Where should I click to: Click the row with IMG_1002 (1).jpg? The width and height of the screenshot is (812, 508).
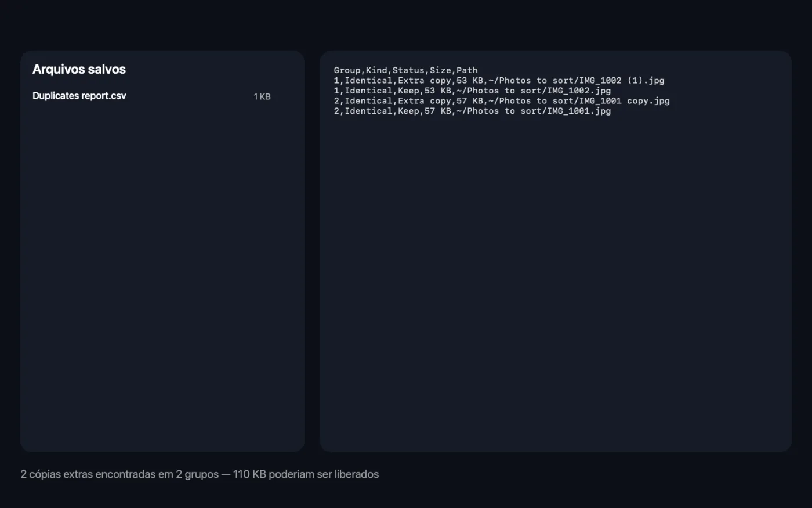[499, 81]
